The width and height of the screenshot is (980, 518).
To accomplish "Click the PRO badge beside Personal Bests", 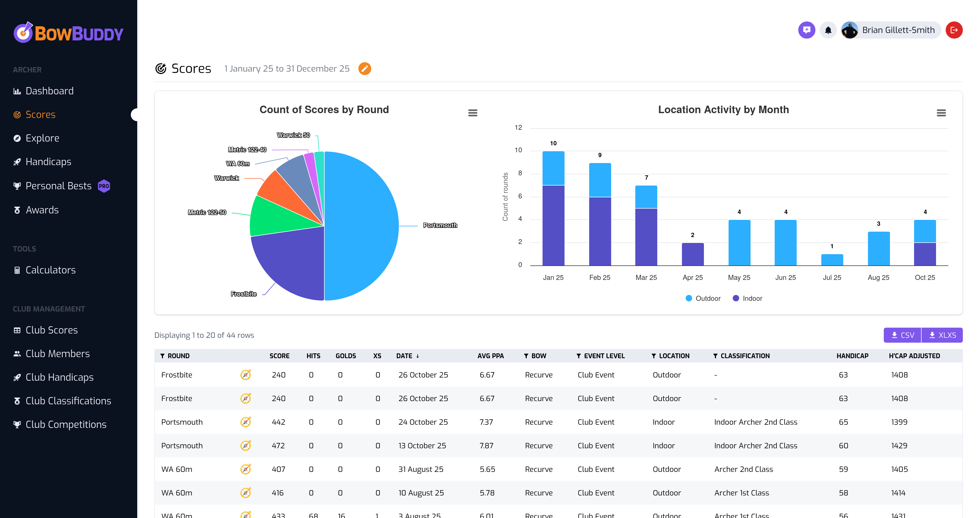I will pyautogui.click(x=104, y=186).
